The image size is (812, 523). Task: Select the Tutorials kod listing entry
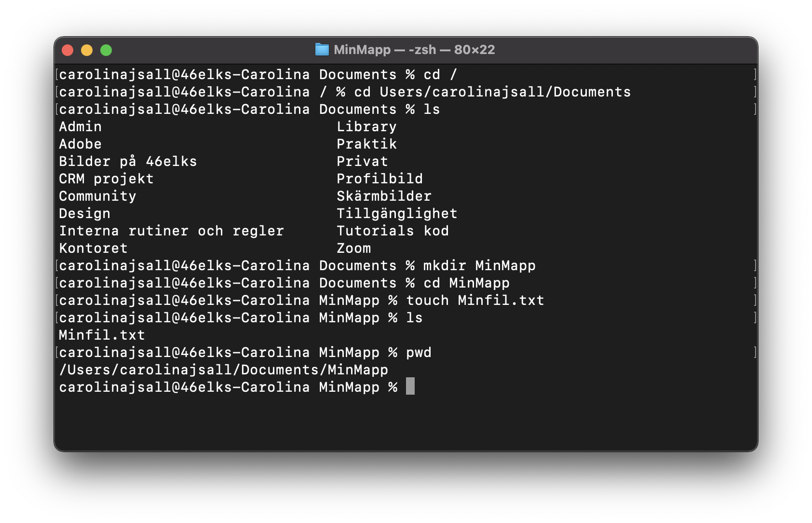(392, 231)
